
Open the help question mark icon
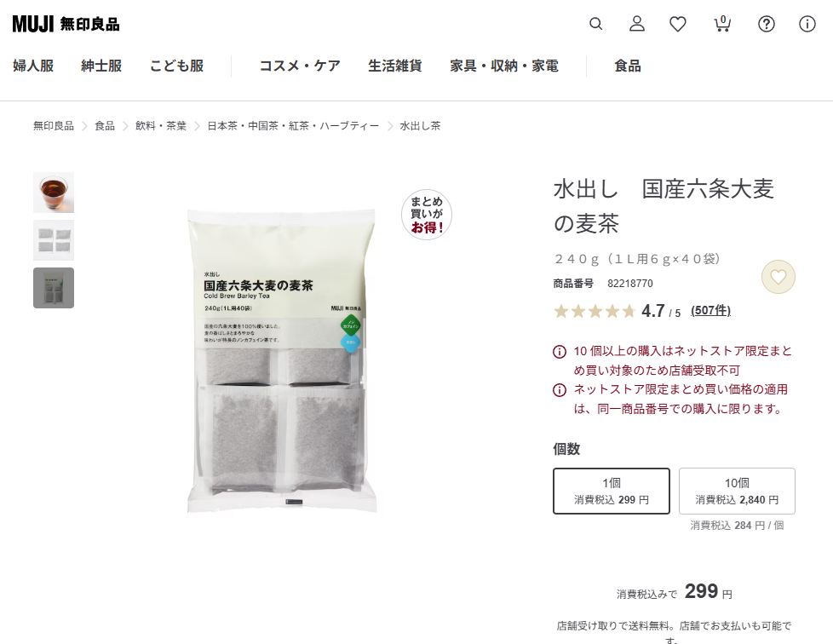[766, 24]
